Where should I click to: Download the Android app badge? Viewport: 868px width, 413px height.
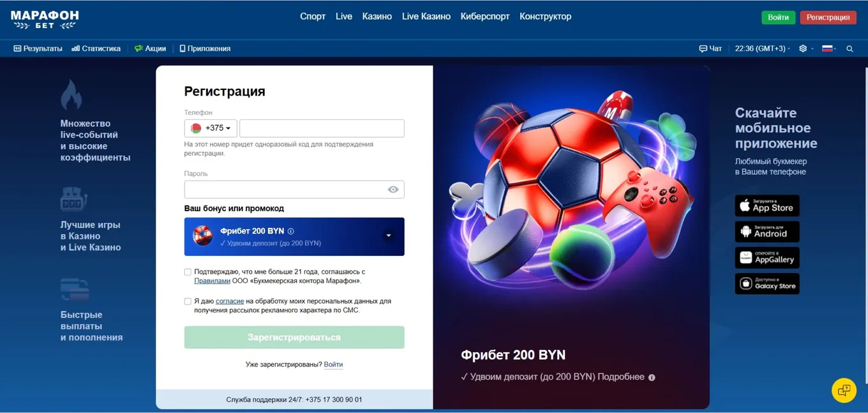point(767,232)
